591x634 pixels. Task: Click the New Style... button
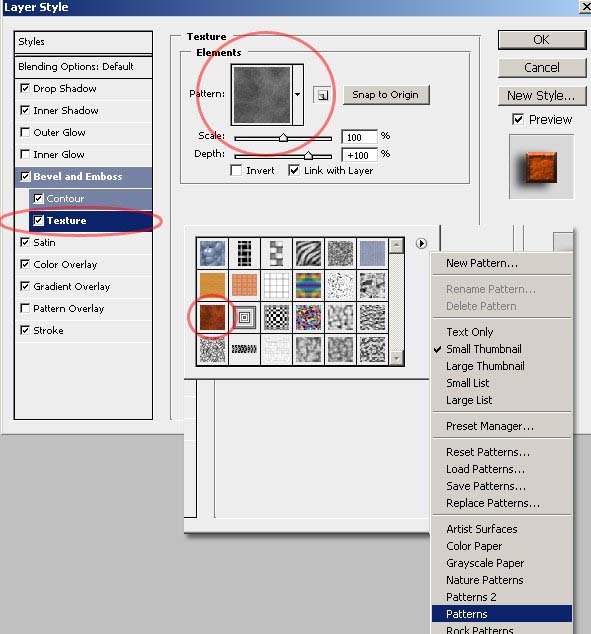542,96
